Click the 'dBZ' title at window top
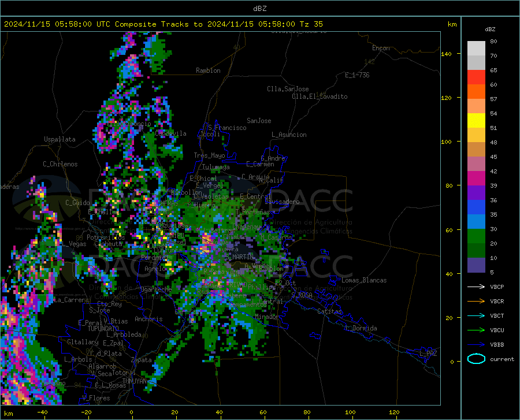Screen dimensions: 520x420 pyautogui.click(x=259, y=9)
